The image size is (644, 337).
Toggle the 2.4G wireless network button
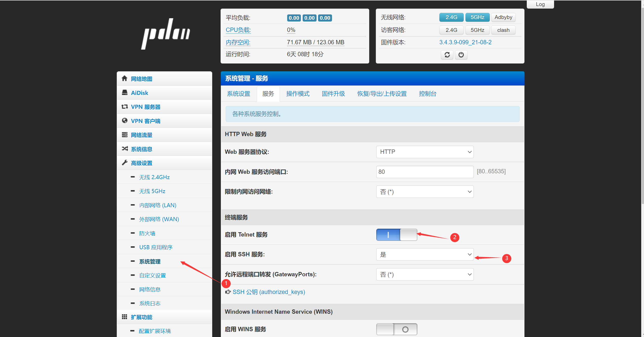[451, 17]
